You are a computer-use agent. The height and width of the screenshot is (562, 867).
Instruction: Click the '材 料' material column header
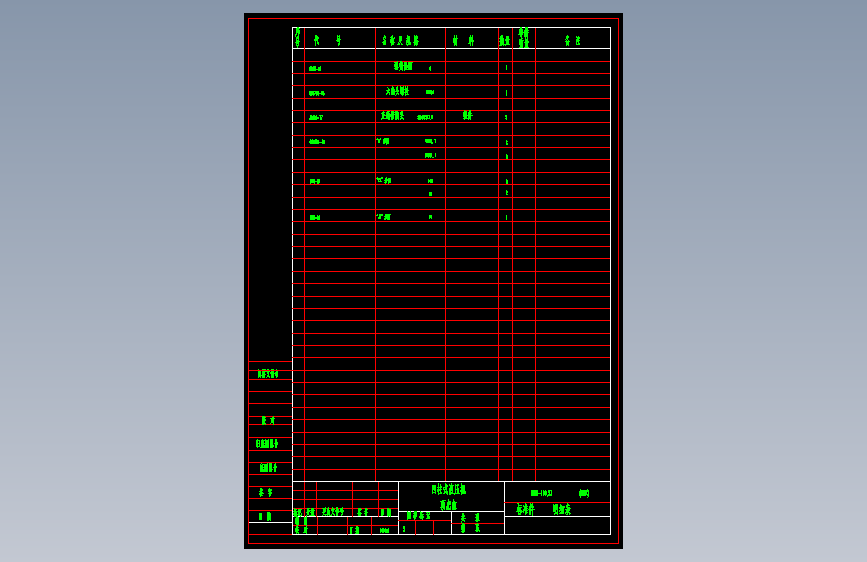(x=463, y=40)
